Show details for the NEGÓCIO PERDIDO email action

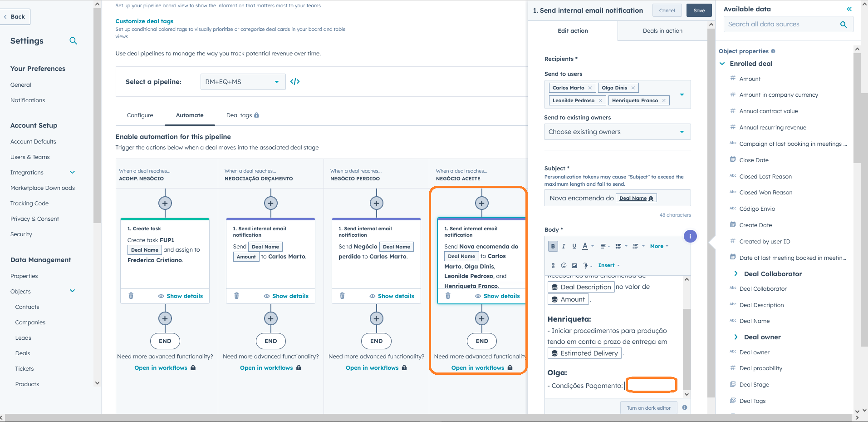point(395,296)
